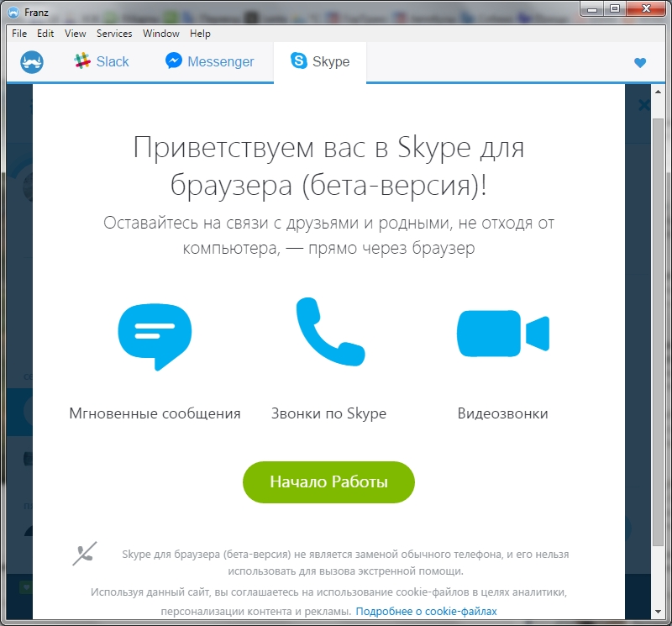This screenshot has width=672, height=626.
Task: Click the Видеозвонки label
Action: (x=502, y=413)
